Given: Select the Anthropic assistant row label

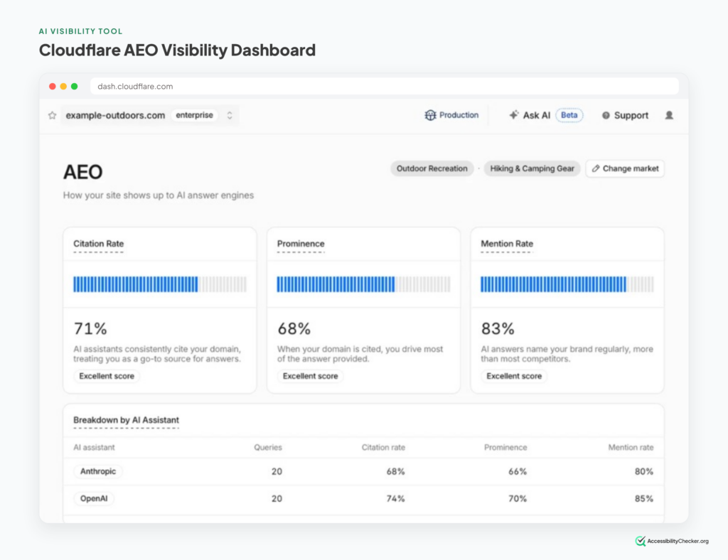Looking at the screenshot, I should [98, 471].
